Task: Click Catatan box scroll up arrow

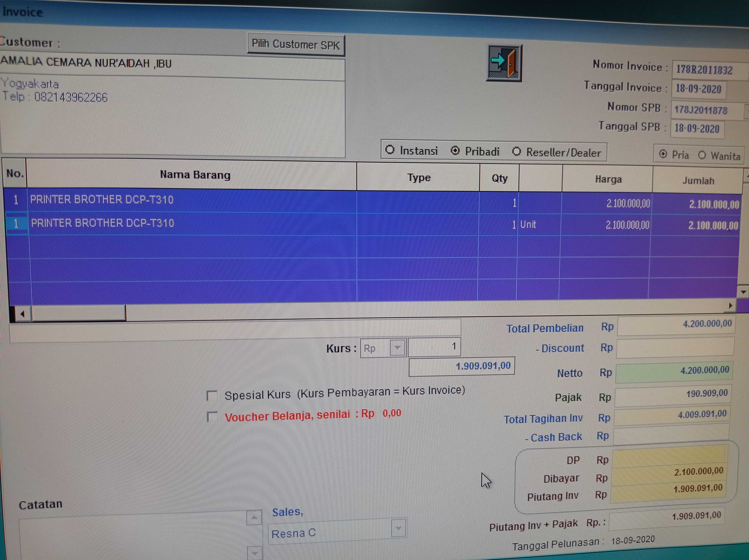Action: (254, 517)
